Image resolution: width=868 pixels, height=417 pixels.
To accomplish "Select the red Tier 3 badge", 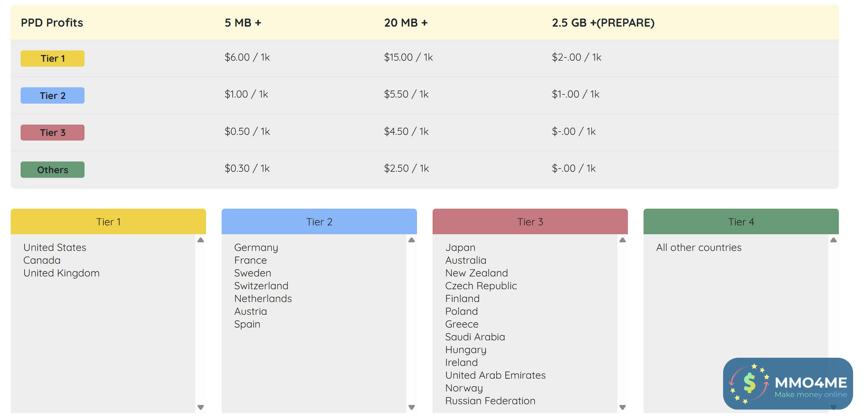I will (x=53, y=132).
